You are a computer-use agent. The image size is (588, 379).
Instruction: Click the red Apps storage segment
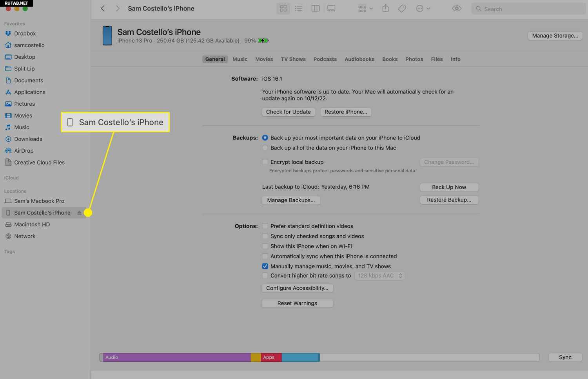point(271,357)
